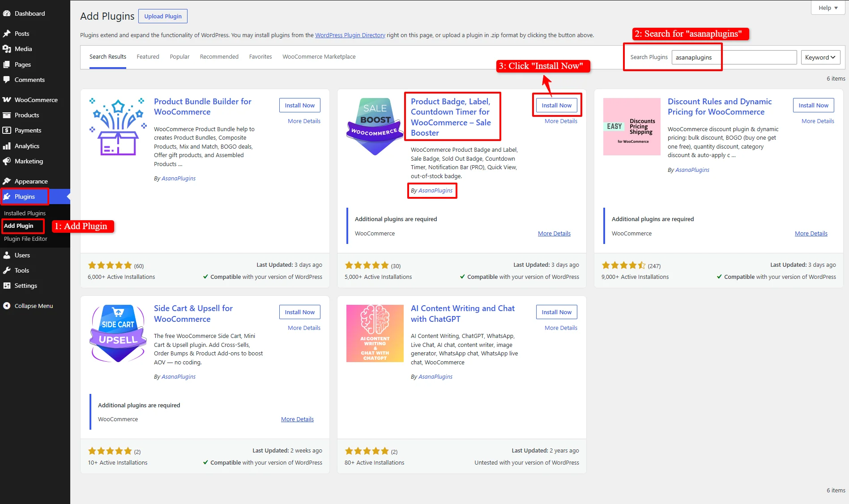Viewport: 849px width, 504px height.
Task: View More Details for Product Bundle Builder
Action: coord(304,121)
